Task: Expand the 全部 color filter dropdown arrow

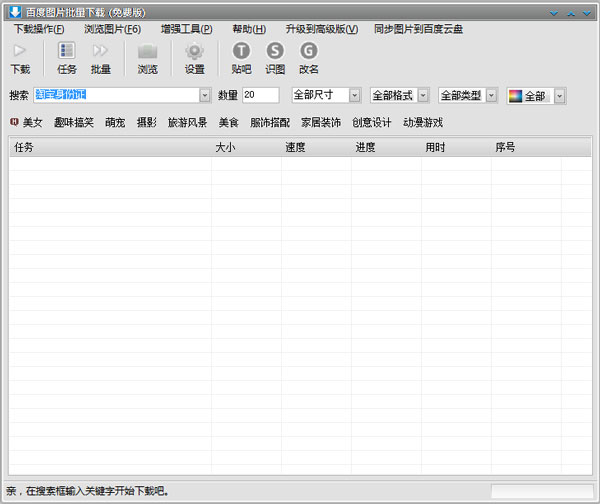Action: click(560, 96)
